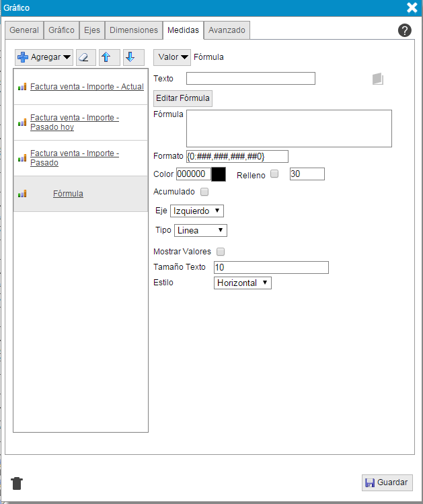Toggle the Acumulado checkbox
This screenshot has height=504, width=423.
[204, 192]
